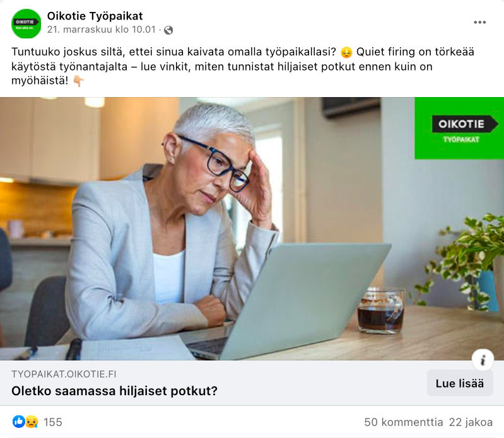Screen dimensions: 504x438
Task: View the 22 jakoa shares
Action: [471, 422]
